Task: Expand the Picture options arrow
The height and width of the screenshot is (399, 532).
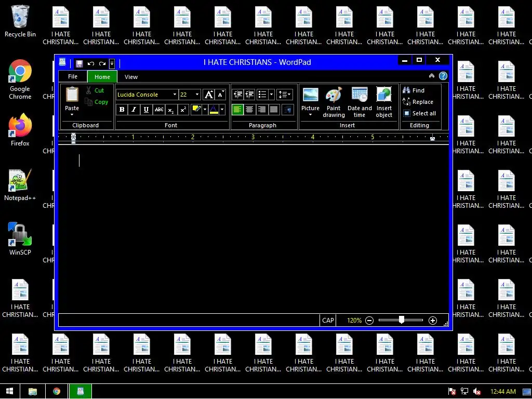Action: pyautogui.click(x=311, y=115)
